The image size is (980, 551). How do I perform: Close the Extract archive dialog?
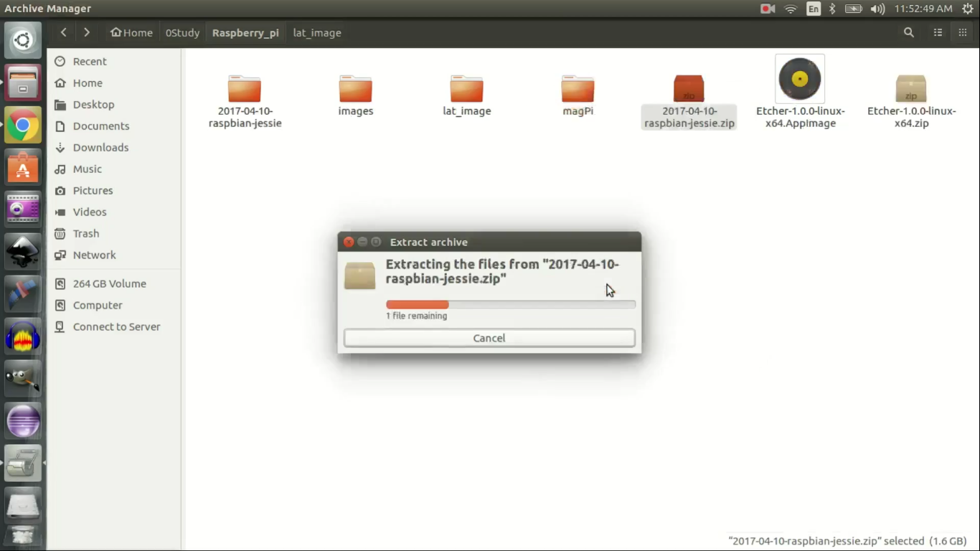(x=349, y=242)
